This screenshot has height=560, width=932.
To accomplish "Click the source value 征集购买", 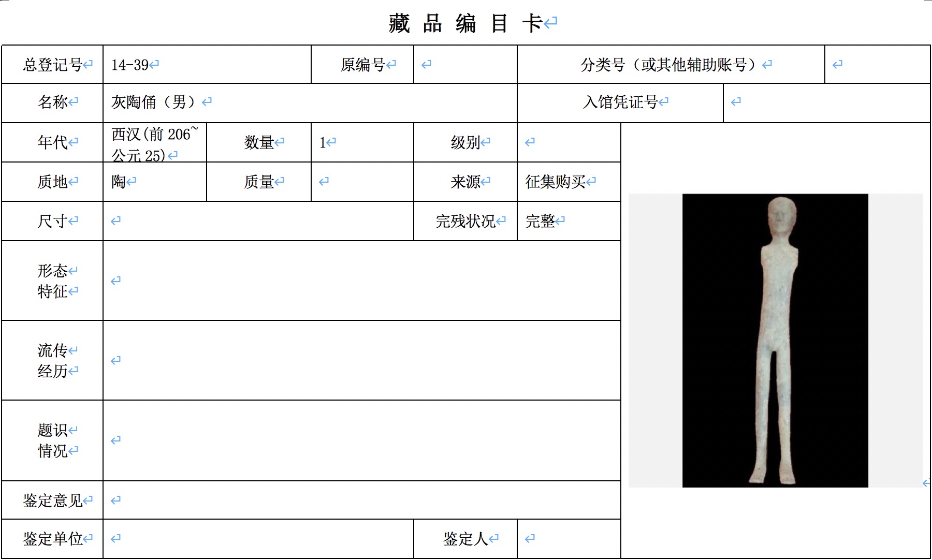I will click(555, 182).
